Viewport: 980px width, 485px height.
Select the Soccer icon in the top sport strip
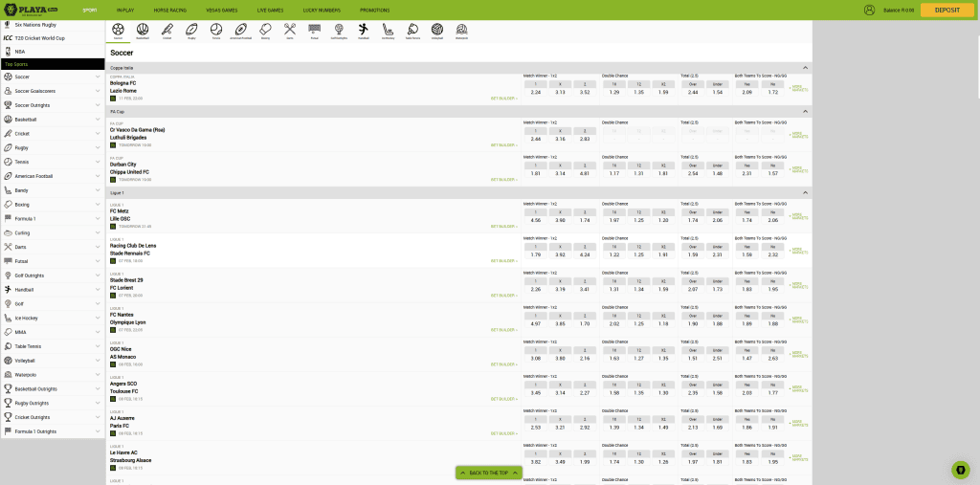pyautogui.click(x=118, y=29)
